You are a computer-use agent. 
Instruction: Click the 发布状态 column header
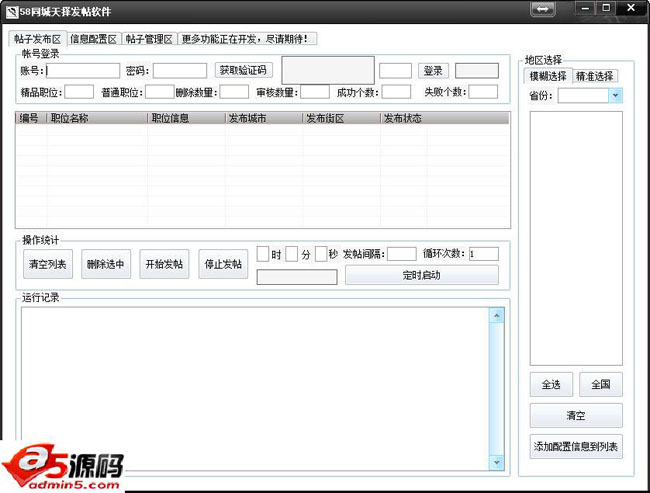[x=403, y=118]
